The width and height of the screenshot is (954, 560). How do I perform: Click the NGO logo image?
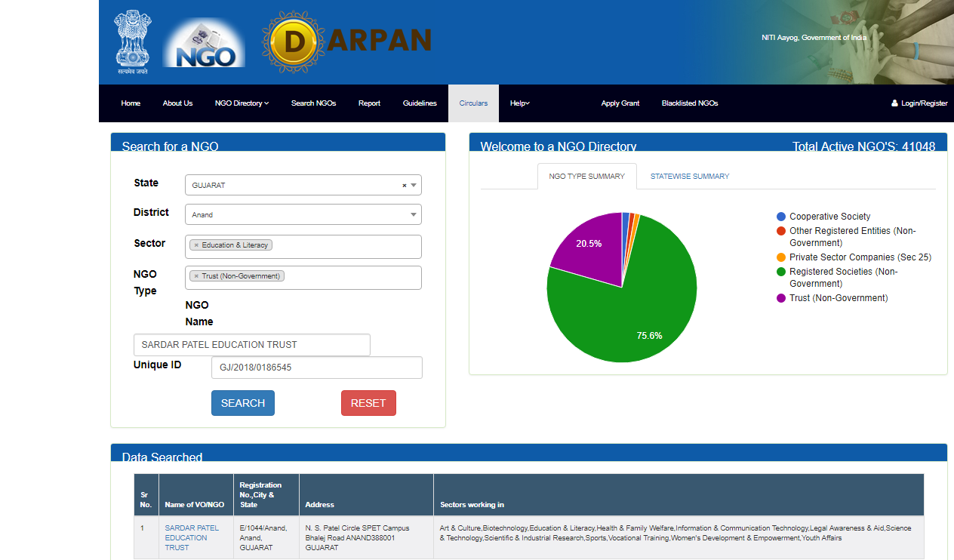click(204, 43)
